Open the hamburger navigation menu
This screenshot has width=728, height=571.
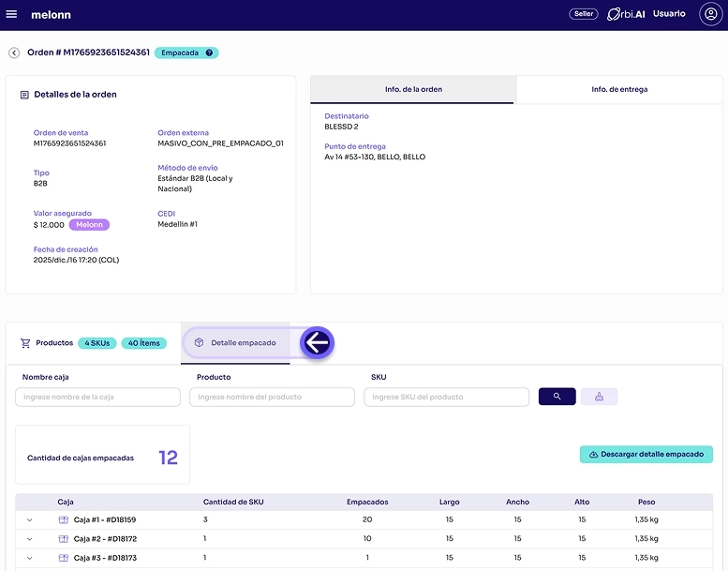coord(11,15)
